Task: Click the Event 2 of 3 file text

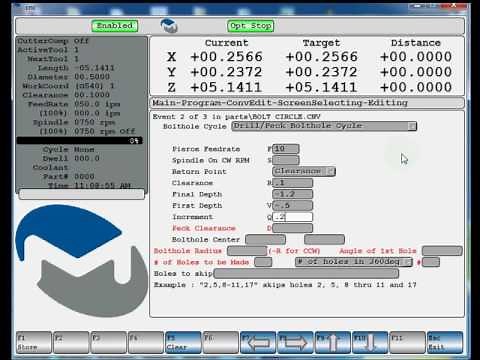Action: 236,117
